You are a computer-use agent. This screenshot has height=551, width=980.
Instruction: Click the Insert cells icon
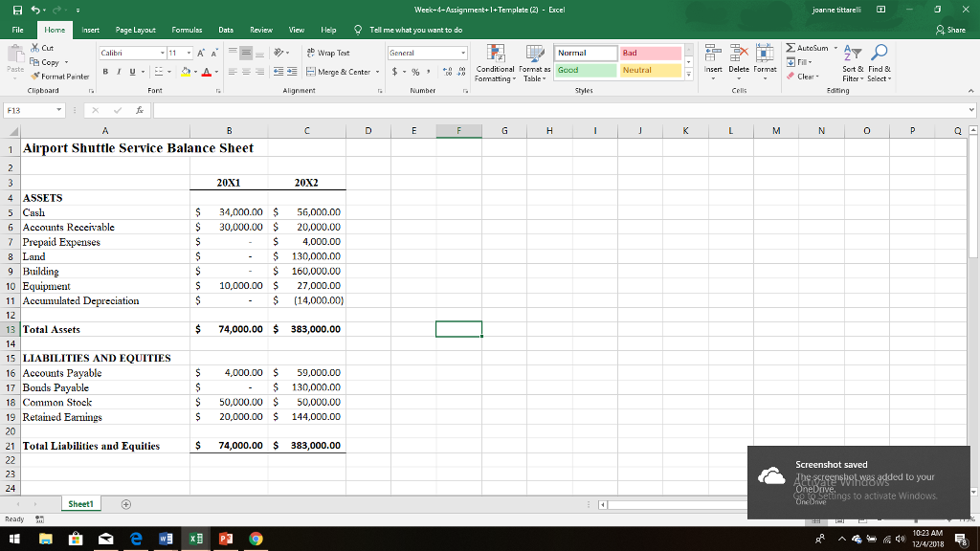click(712, 55)
